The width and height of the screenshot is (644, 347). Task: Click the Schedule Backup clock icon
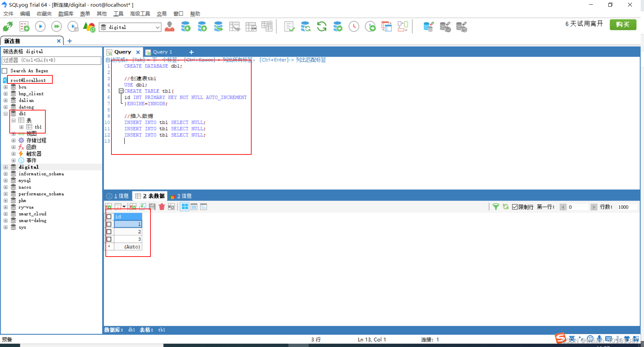point(354,27)
